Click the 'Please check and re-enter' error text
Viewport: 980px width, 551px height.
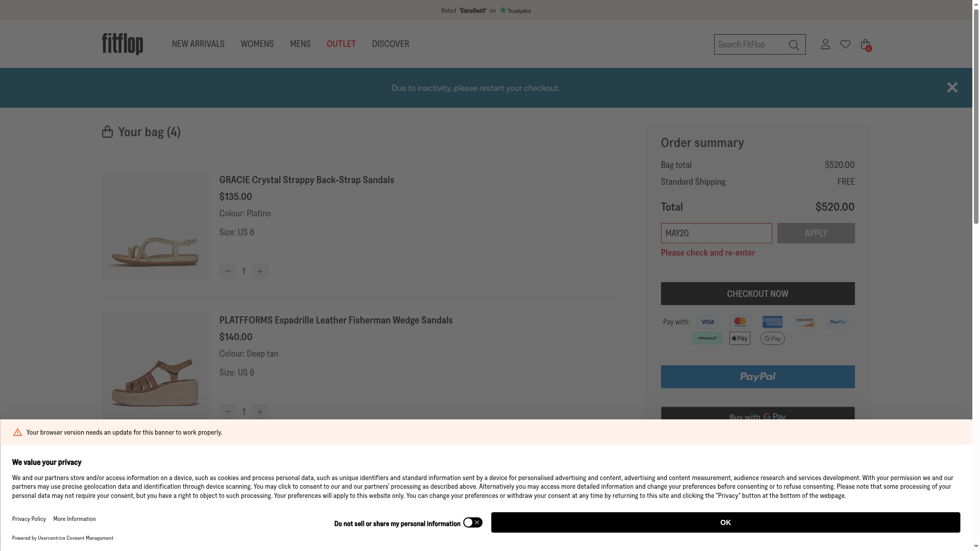tap(708, 253)
